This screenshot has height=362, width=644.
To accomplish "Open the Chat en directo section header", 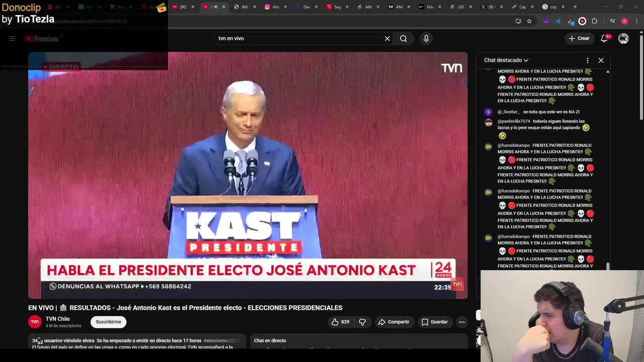I will coord(270,340).
